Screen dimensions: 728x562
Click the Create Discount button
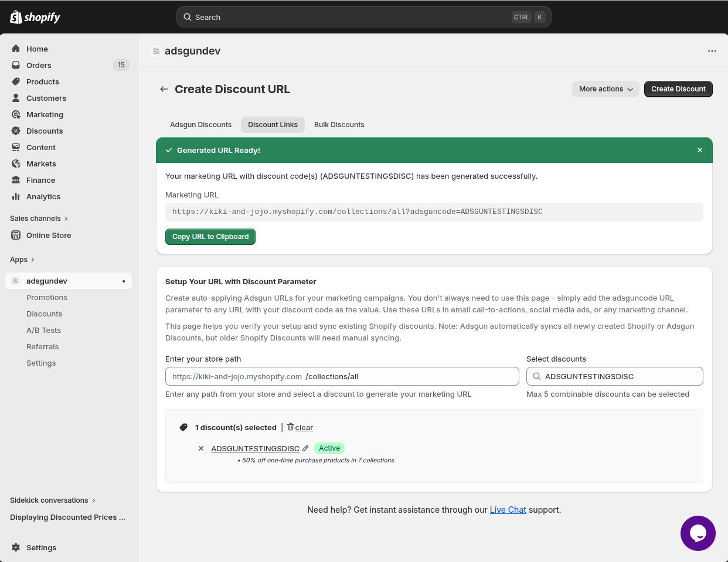coord(678,89)
